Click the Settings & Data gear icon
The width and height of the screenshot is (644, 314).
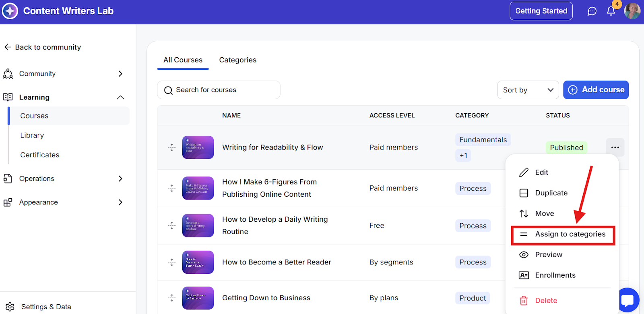tap(10, 307)
